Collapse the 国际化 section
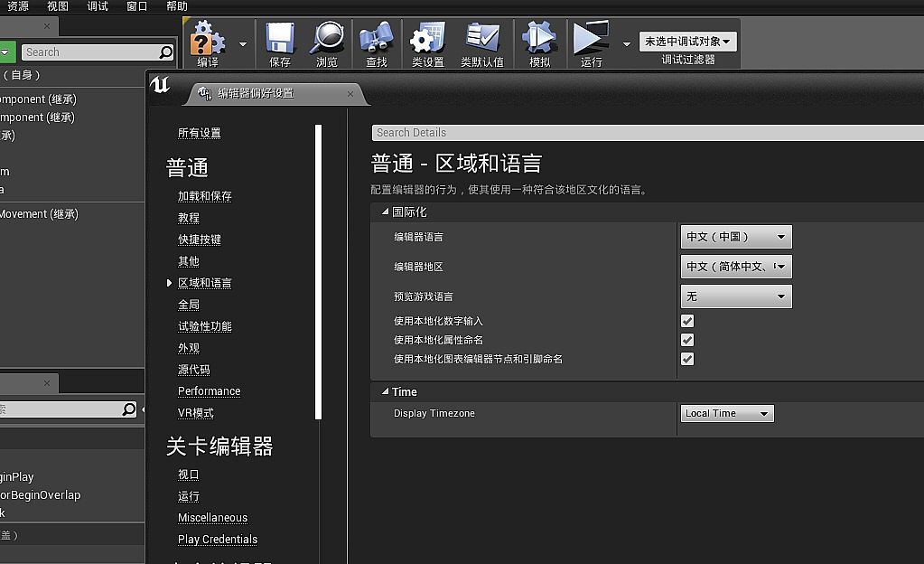 [x=383, y=211]
